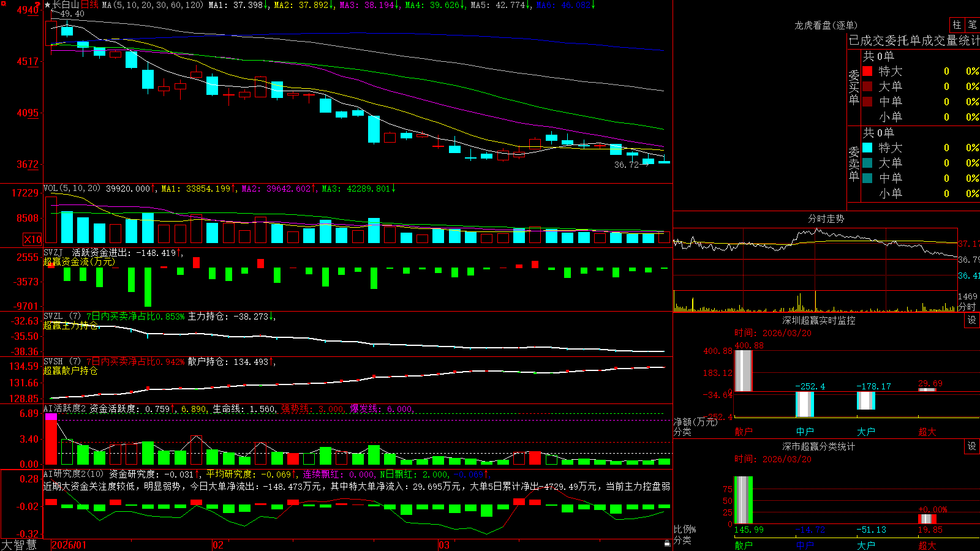This screenshot has width=980, height=551.
Task: Click the 委买单 section label
Action: click(x=854, y=87)
